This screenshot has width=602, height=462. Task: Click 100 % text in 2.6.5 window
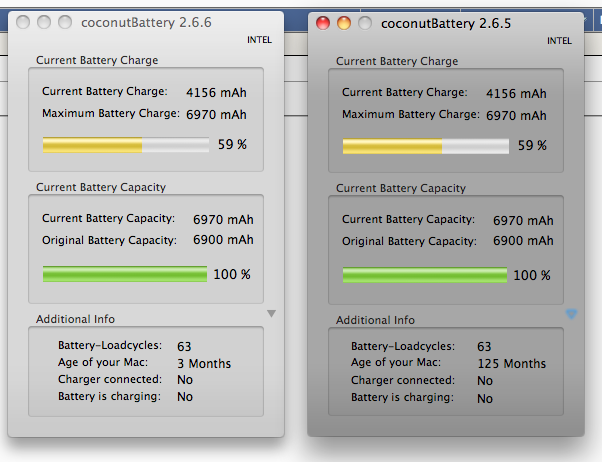coord(532,275)
